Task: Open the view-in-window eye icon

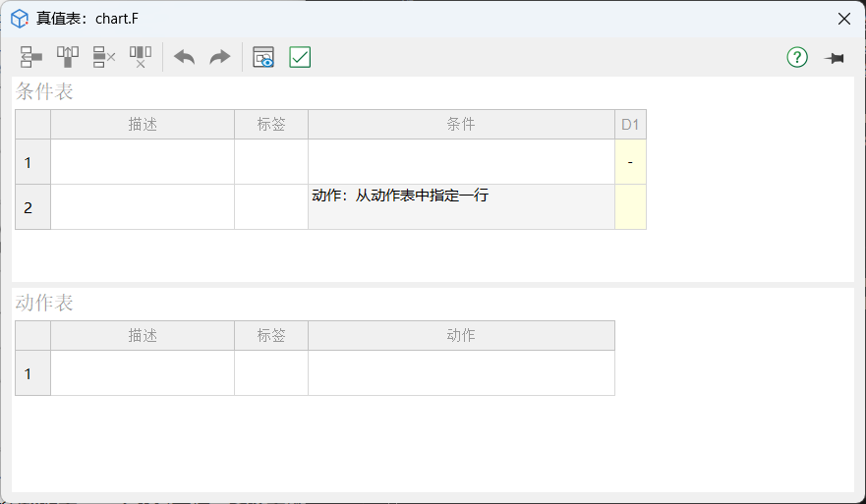Action: pos(263,57)
